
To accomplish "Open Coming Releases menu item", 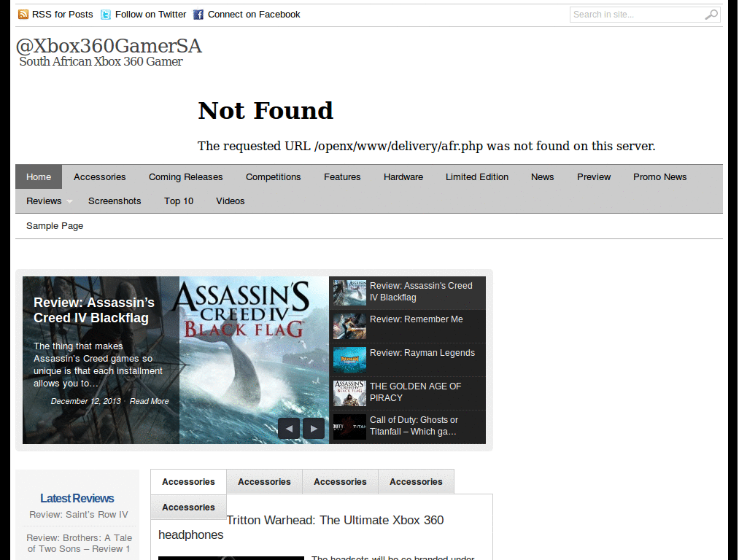I will 186,176.
